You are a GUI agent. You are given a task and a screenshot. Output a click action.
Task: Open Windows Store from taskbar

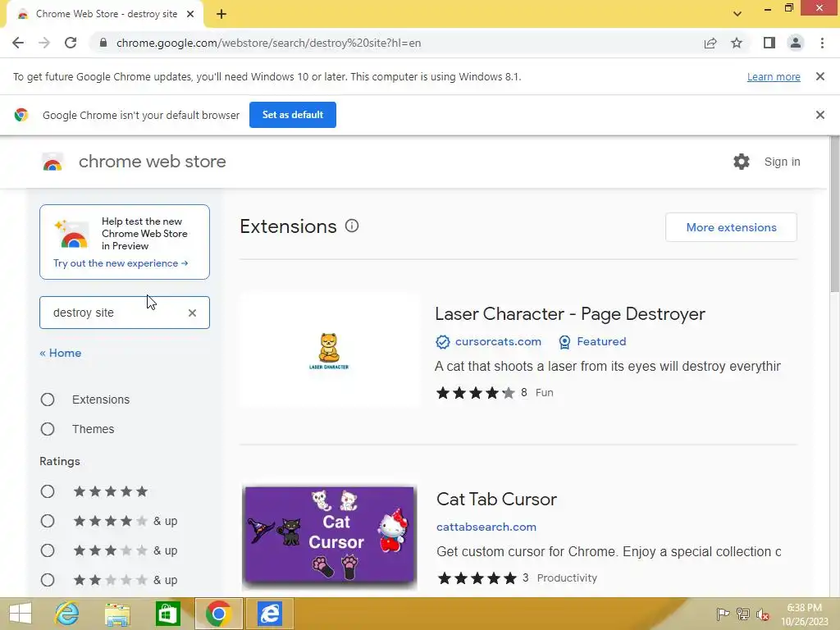pyautogui.click(x=167, y=614)
